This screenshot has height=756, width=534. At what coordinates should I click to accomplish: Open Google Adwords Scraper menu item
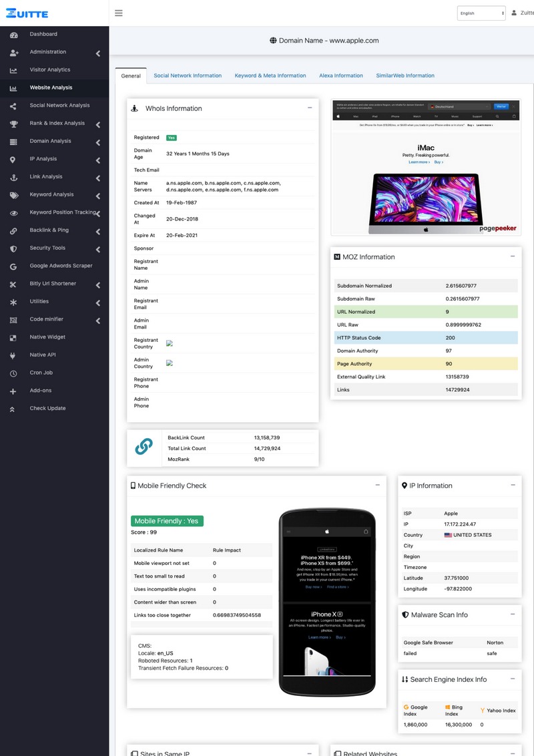click(x=61, y=266)
